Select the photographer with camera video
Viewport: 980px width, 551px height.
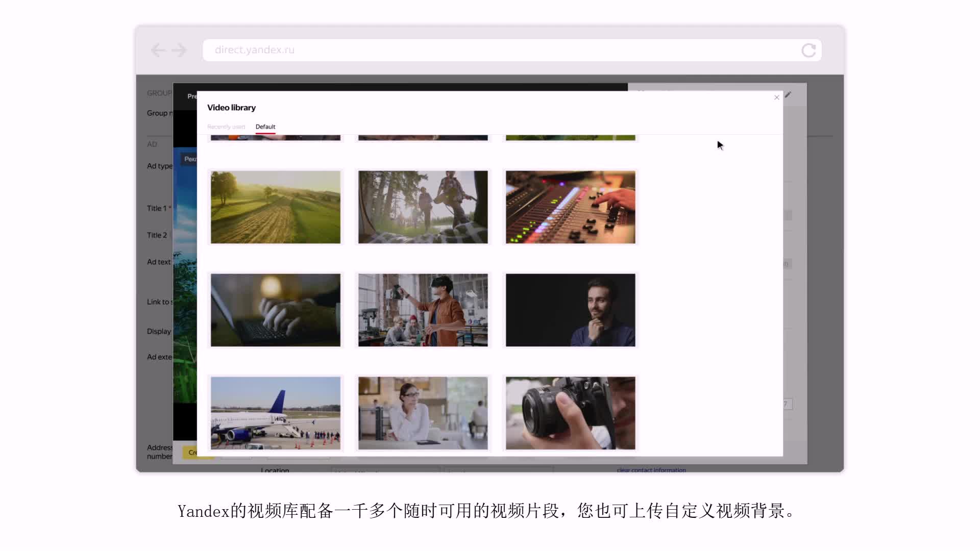click(x=571, y=413)
